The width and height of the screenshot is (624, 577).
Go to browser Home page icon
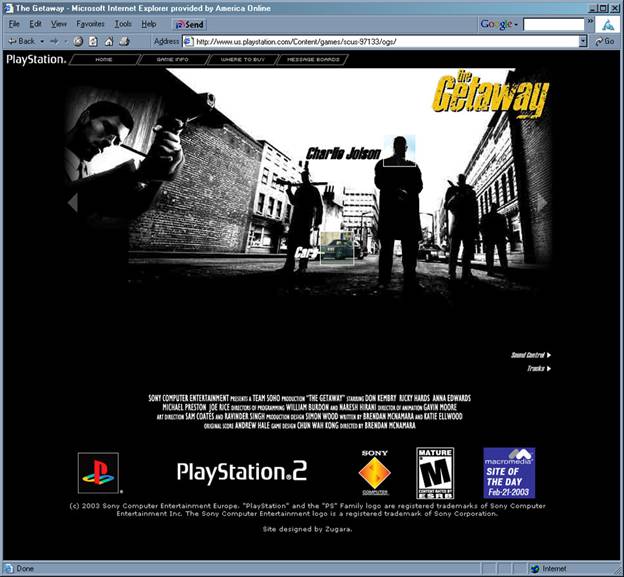[109, 41]
